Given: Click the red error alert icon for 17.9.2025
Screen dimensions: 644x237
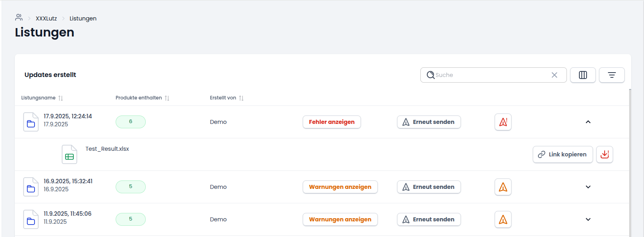Looking at the screenshot, I should (503, 122).
